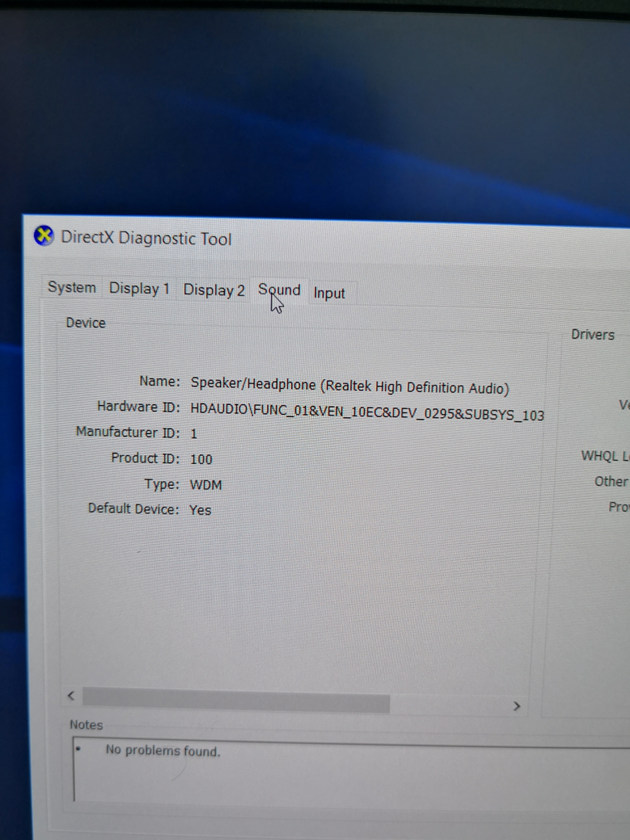Click the 'Product ID:' field label
Image resolution: width=630 pixels, height=840 pixels.
[145, 458]
